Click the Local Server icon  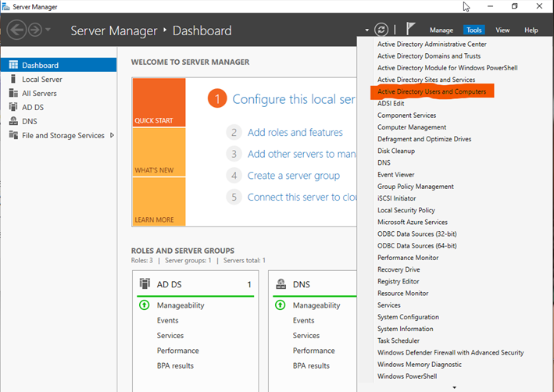[x=13, y=79]
